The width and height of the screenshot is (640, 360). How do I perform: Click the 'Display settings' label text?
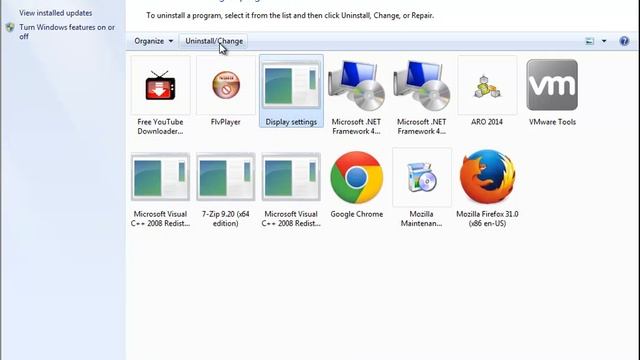(291, 122)
